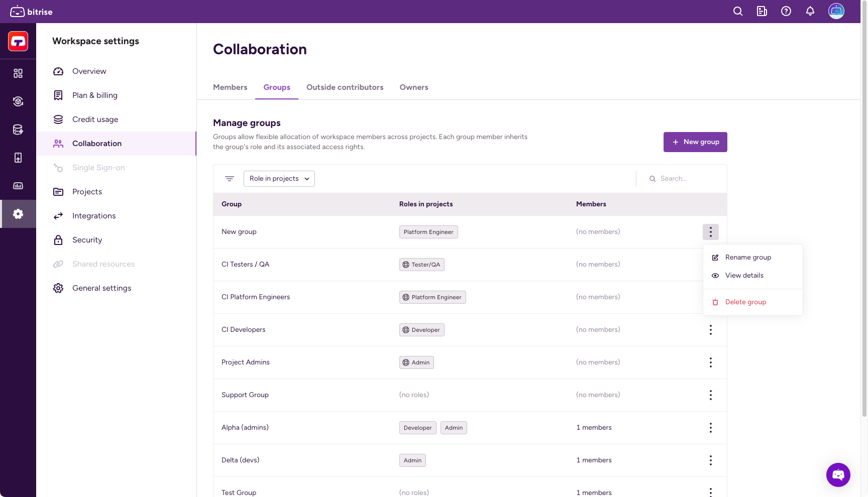The height and width of the screenshot is (497, 868).
Task: Open the help question mark icon
Action: pos(786,12)
